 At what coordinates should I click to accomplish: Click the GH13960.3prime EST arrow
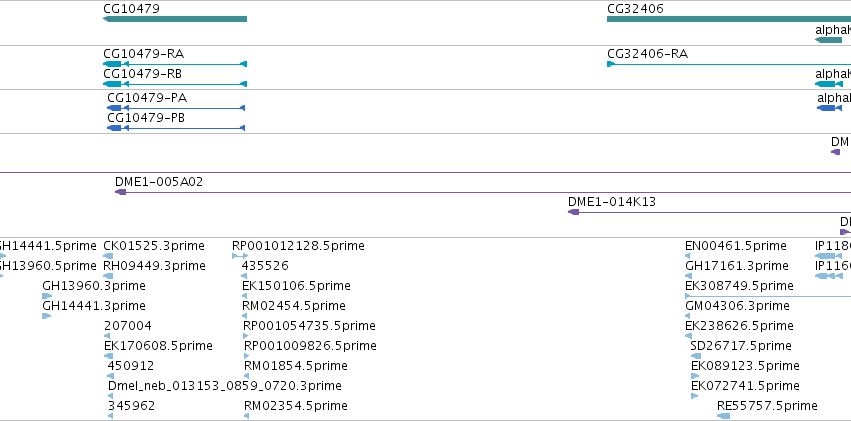point(47,296)
